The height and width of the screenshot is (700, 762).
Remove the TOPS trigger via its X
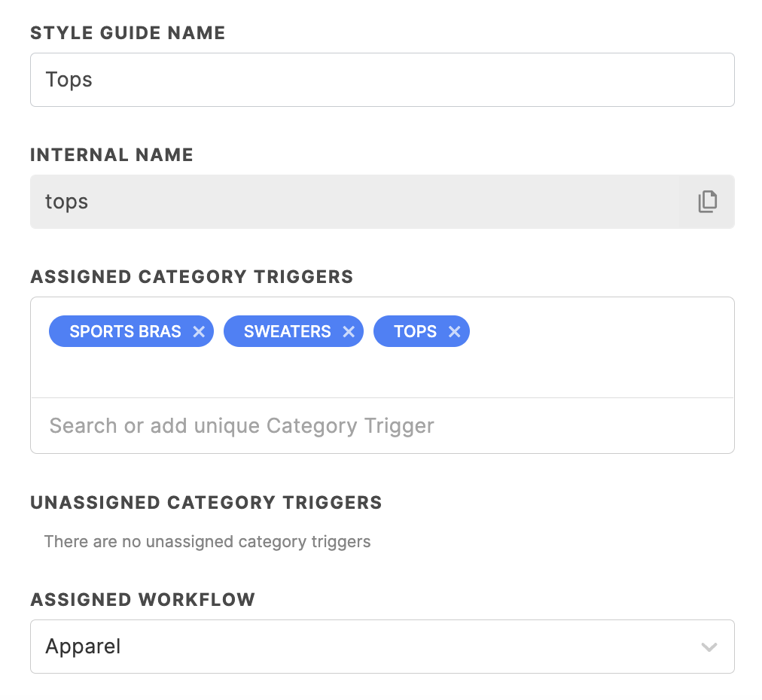455,331
